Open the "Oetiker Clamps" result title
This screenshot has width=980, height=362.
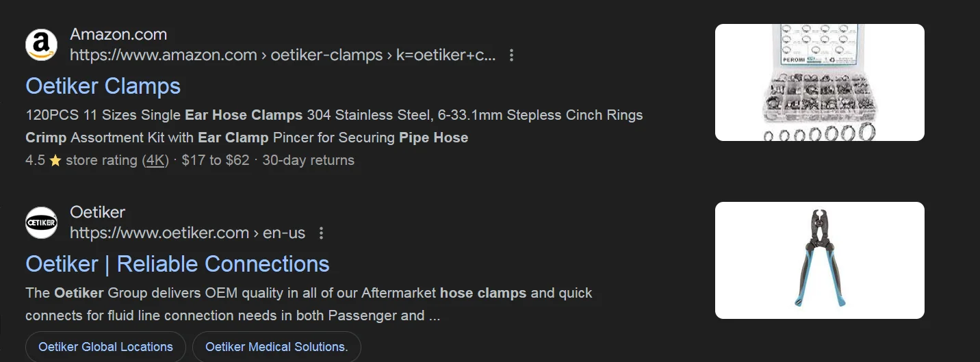coord(103,86)
